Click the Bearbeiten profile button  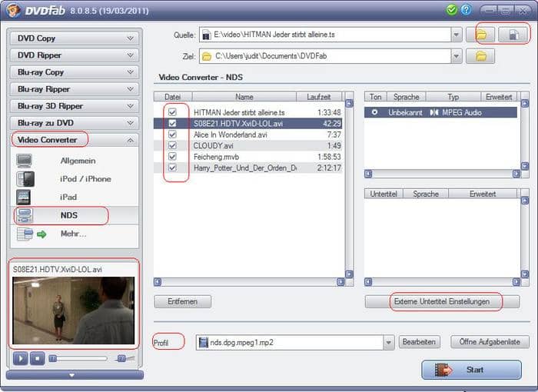(x=419, y=342)
